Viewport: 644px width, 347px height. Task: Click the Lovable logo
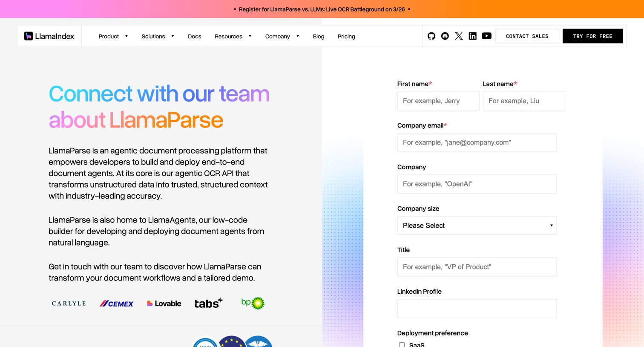tap(164, 304)
